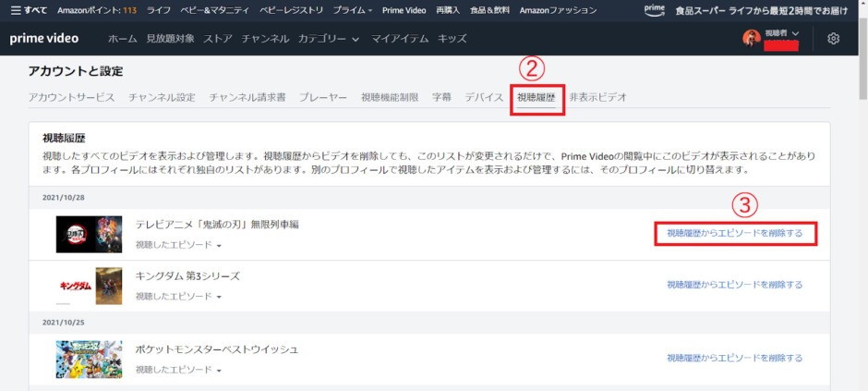The image size is (868, 391).
Task: Click the 鬼滅の刃 thumbnail
Action: pyautogui.click(x=90, y=234)
